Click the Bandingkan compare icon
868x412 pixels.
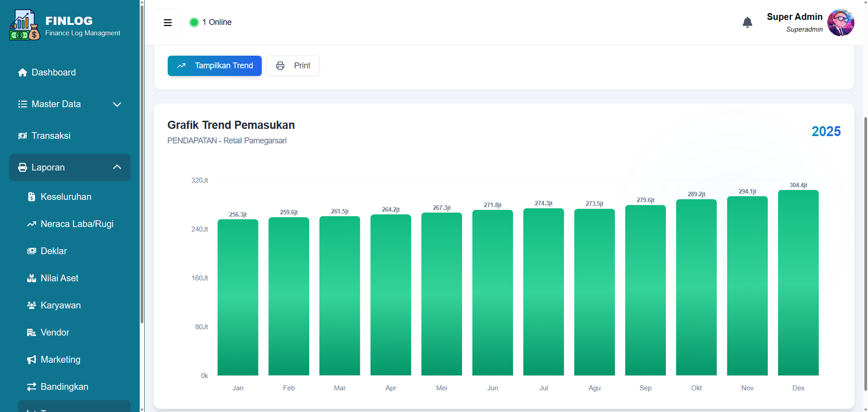click(31, 387)
